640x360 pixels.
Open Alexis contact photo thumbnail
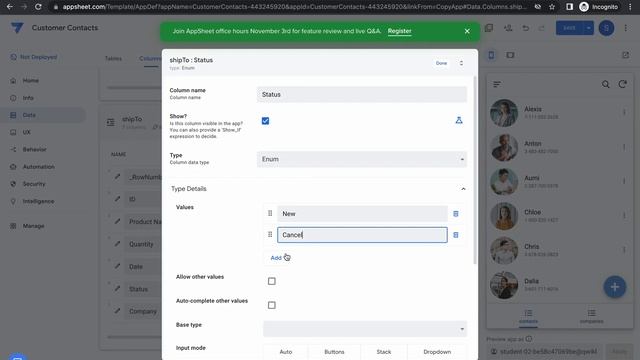pos(504,113)
